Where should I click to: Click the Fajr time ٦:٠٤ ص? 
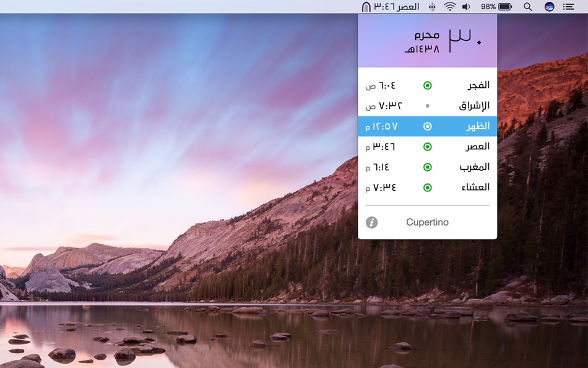[381, 85]
